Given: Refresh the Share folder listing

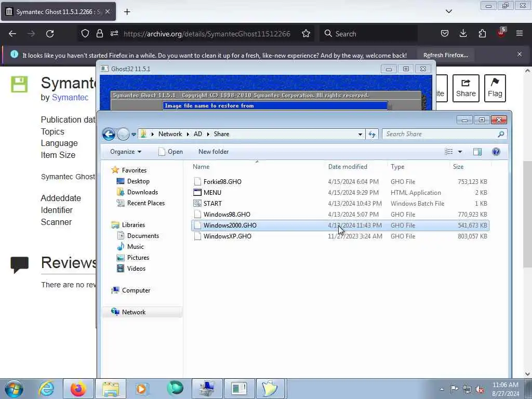Looking at the screenshot, I should 372,134.
